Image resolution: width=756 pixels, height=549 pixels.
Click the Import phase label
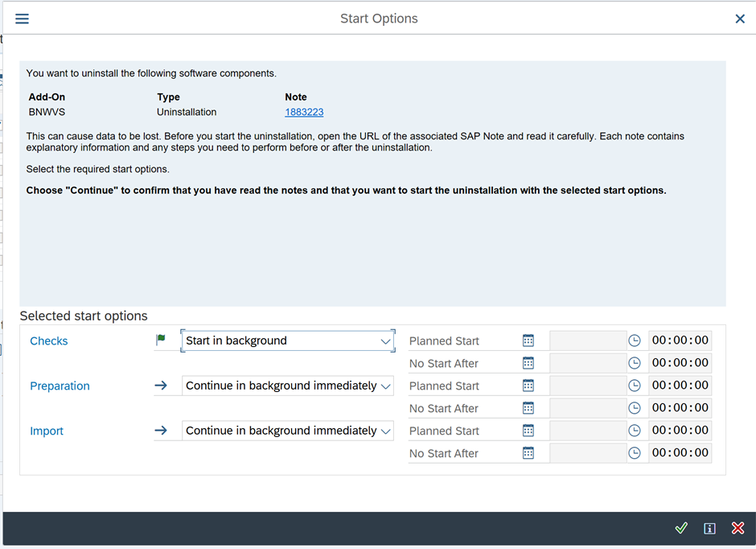[x=47, y=431]
